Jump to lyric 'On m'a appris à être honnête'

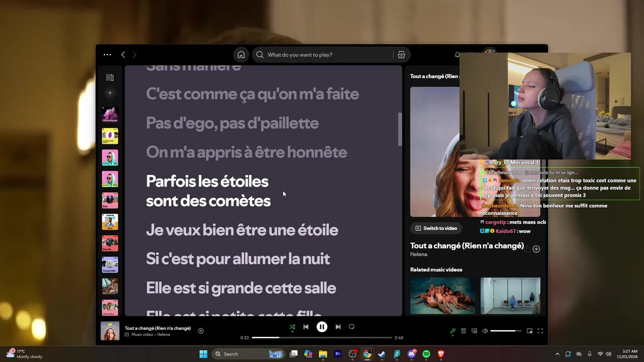(x=247, y=152)
